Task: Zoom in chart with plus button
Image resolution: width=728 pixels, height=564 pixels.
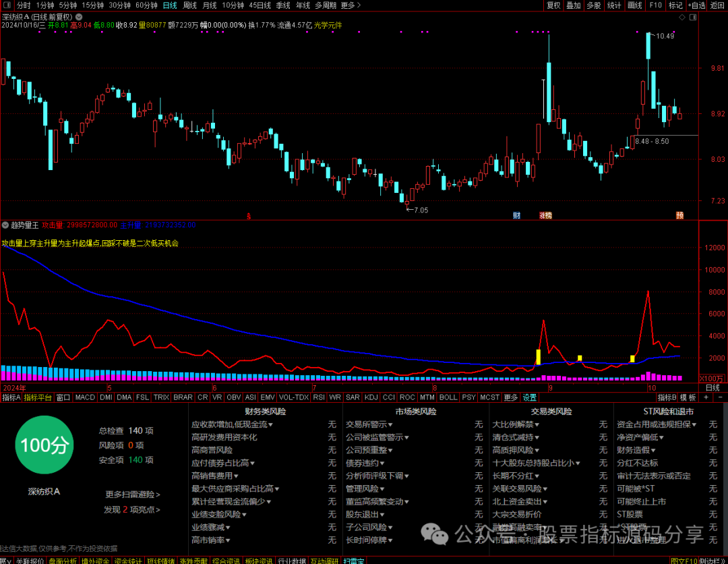Action: (706, 397)
